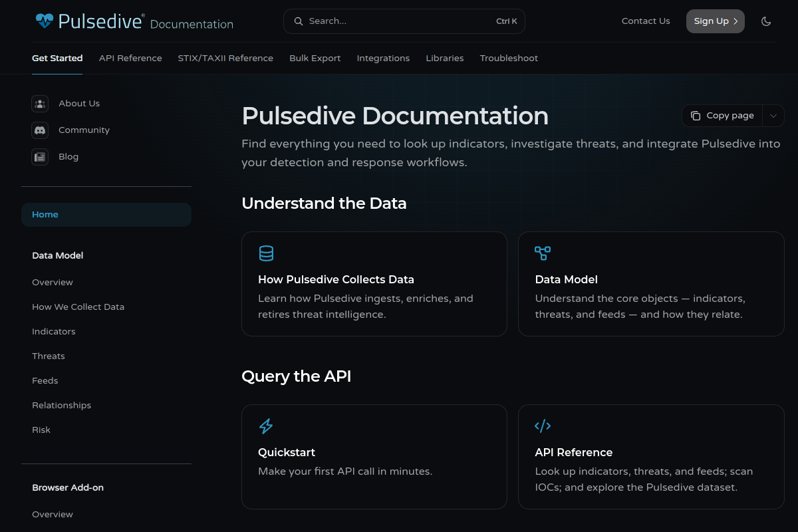Select the Troubleshoot tab
Screen dimensions: 798x532
[509, 59]
